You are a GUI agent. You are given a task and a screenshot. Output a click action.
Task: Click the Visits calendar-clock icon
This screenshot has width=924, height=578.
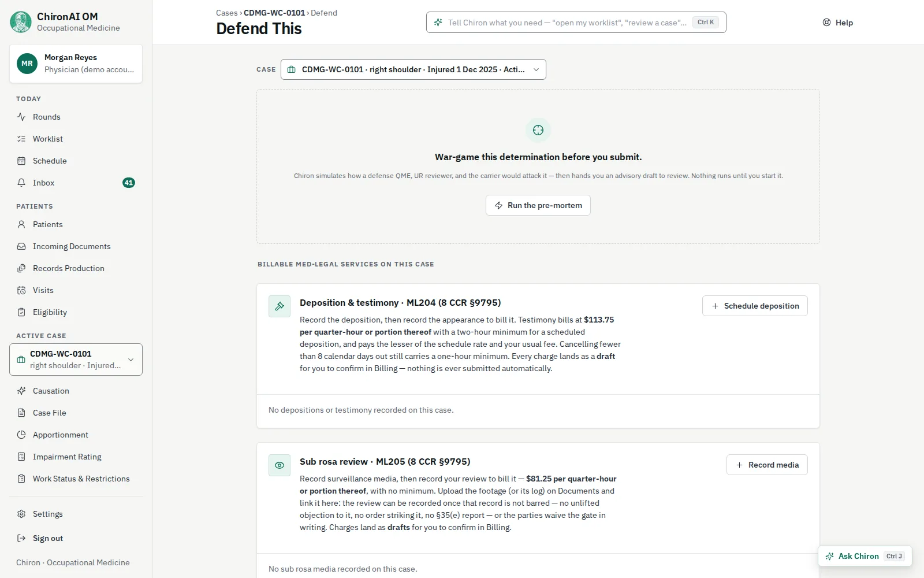tap(21, 290)
